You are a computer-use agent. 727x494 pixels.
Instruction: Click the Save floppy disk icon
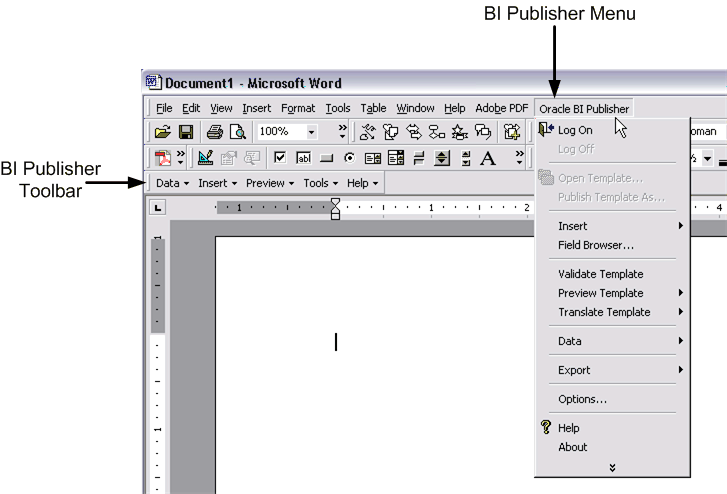coord(186,132)
